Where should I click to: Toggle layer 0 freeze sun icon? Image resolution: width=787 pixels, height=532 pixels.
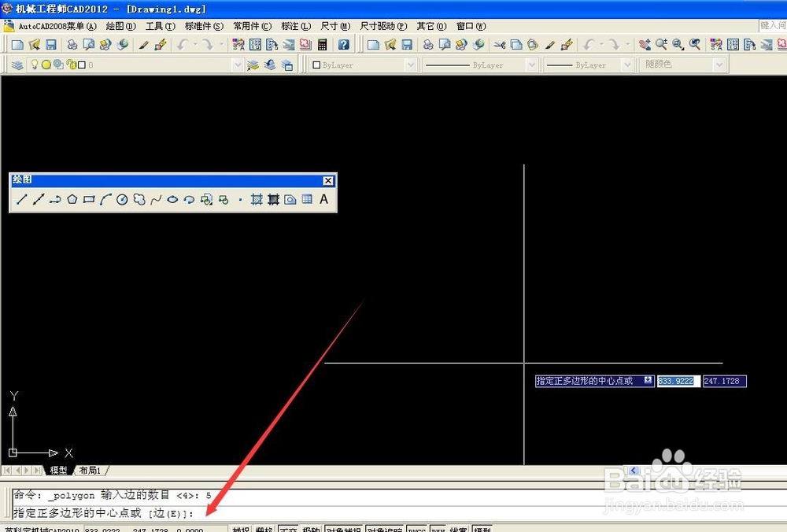pyautogui.click(x=46, y=65)
